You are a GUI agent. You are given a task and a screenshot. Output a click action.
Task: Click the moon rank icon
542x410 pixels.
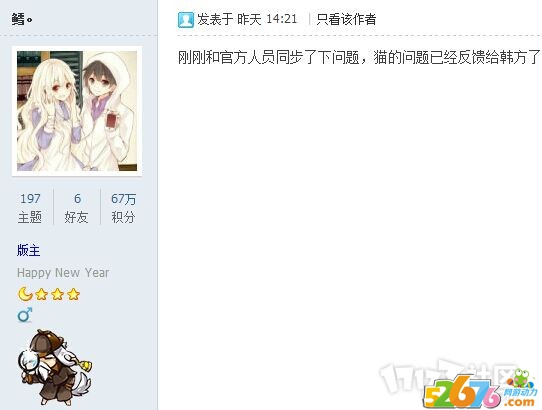point(25,294)
